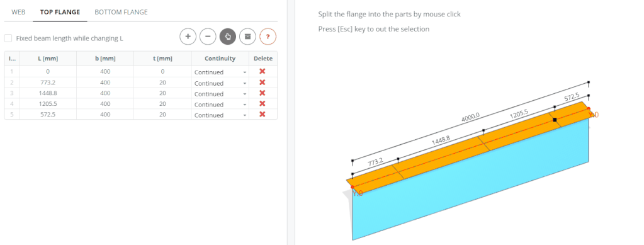Screen dimensions: 644x245
Task: Switch to the WEB tab
Action: pos(18,12)
